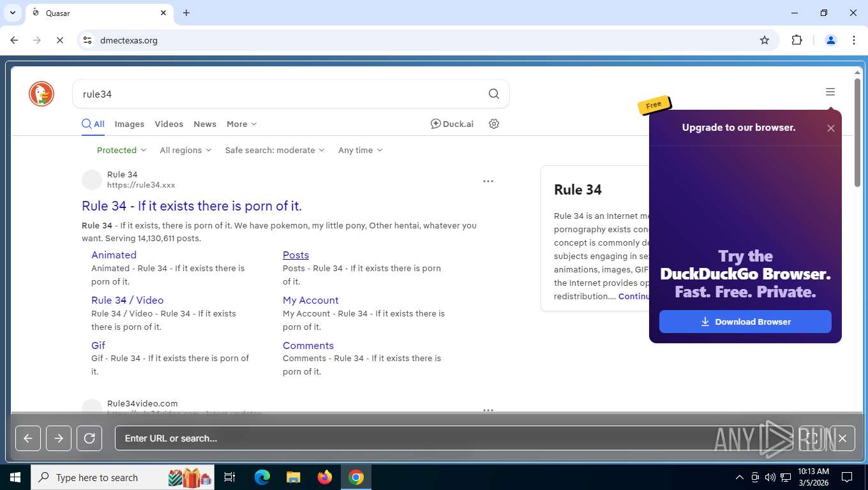This screenshot has height=490, width=868.
Task: Click forward arrow in bottom overlay bar
Action: click(59, 438)
